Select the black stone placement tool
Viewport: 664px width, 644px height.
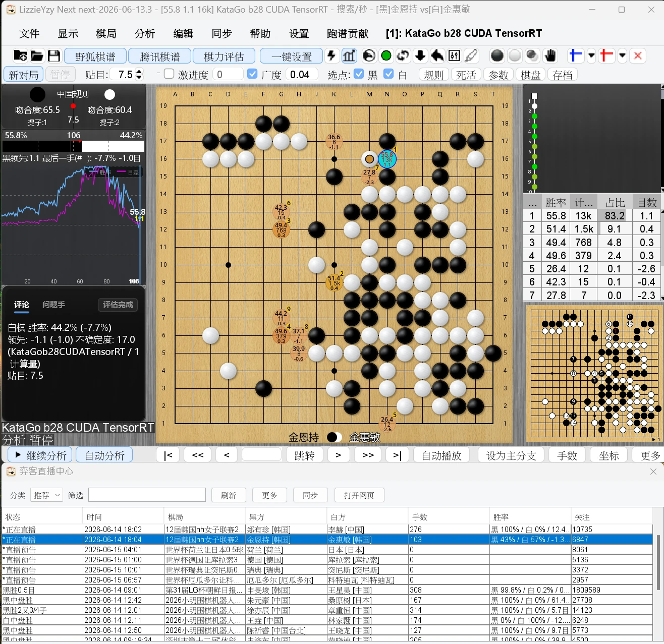point(497,55)
